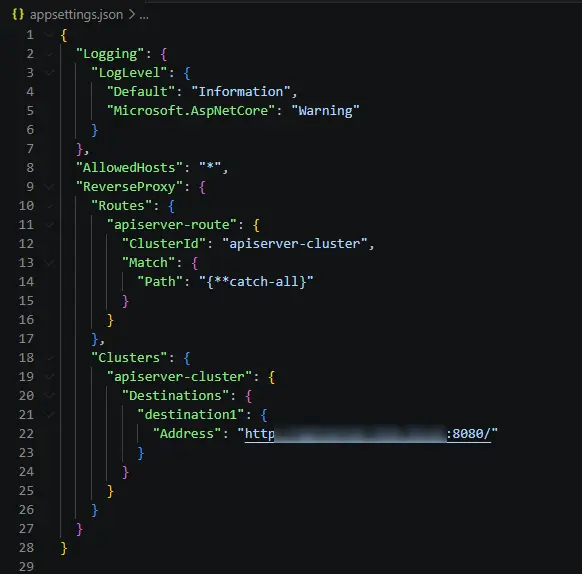Viewport: 582px width, 574px height.
Task: Fold the apiserver-route object on line 11
Action: tap(49, 225)
